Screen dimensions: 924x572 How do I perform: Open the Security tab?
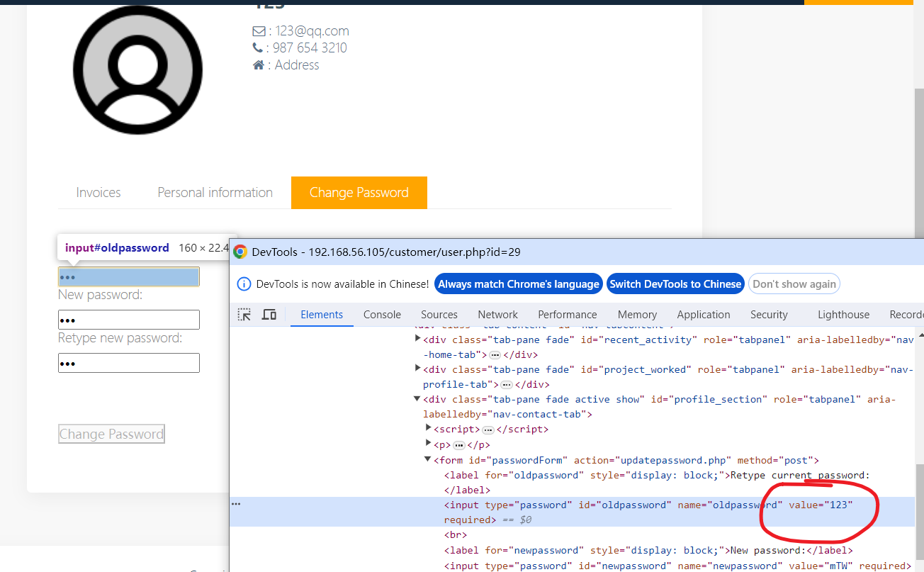point(769,315)
